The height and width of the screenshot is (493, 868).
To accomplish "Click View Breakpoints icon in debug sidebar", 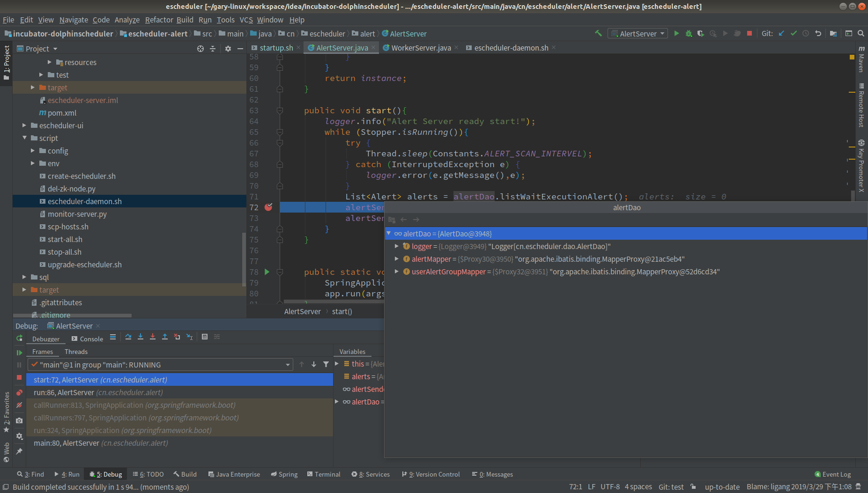I will [x=19, y=392].
